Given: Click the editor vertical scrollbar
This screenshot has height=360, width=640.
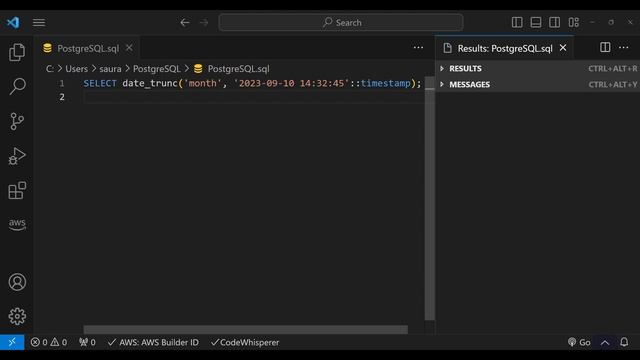Looking at the screenshot, I should 429,198.
